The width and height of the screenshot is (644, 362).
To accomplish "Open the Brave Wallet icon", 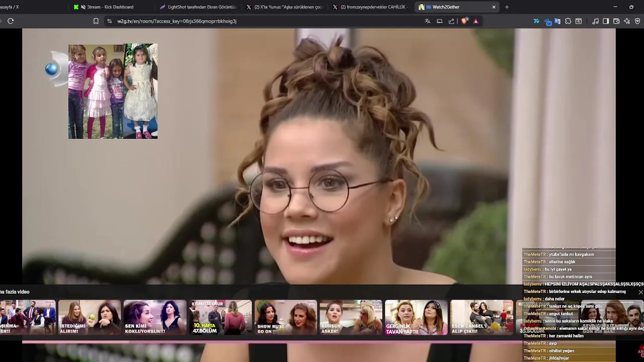I will coord(616,21).
